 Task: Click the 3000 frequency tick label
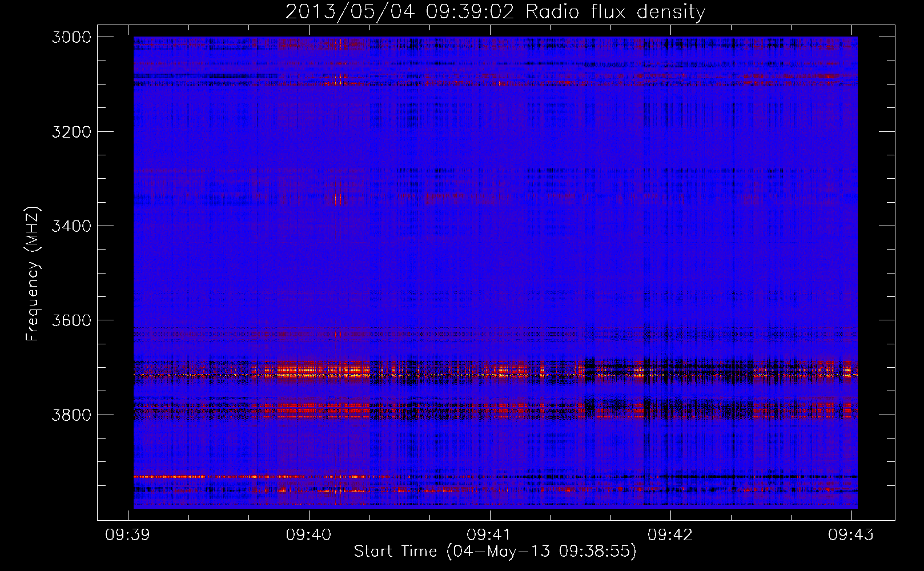click(71, 37)
